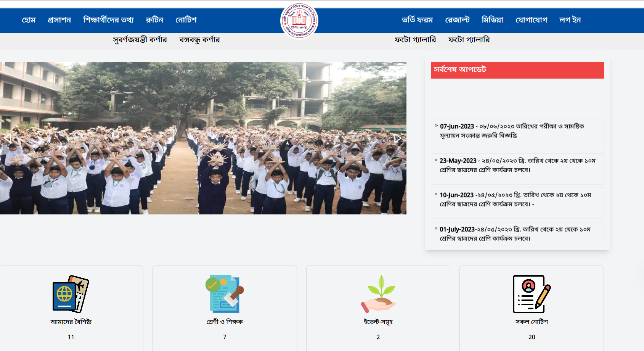
Task: Click the right carousel arrow
Action: pos(398,138)
